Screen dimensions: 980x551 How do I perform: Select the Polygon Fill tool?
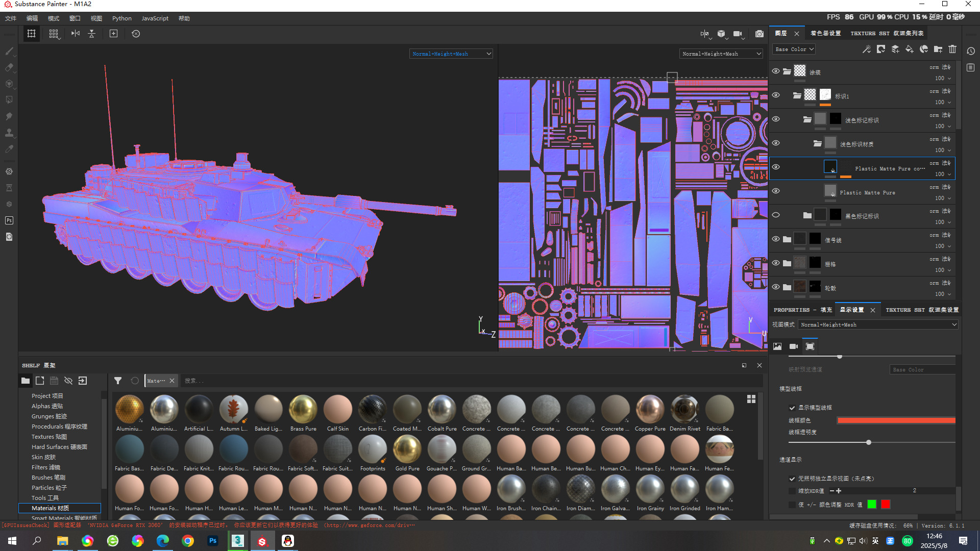[9, 100]
